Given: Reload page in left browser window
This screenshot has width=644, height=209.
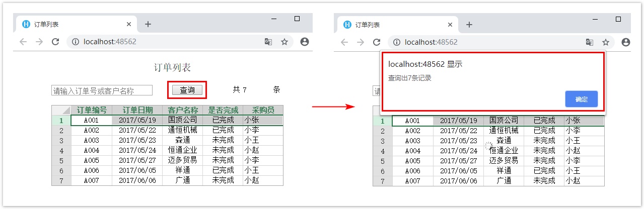Looking at the screenshot, I should click(x=55, y=42).
